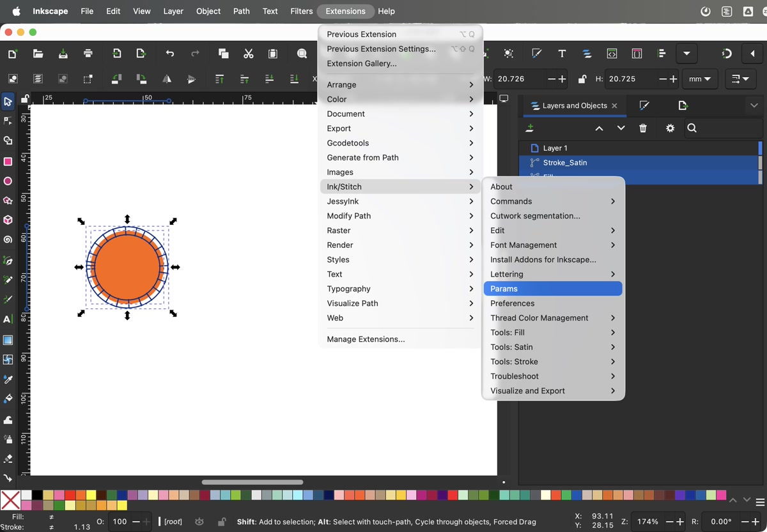The width and height of the screenshot is (767, 532).
Task: Pick the black color swatch in palette
Action: point(38,495)
